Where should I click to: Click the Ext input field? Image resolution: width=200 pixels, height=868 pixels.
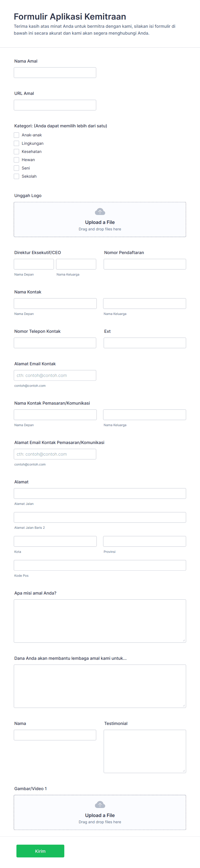[x=145, y=343]
